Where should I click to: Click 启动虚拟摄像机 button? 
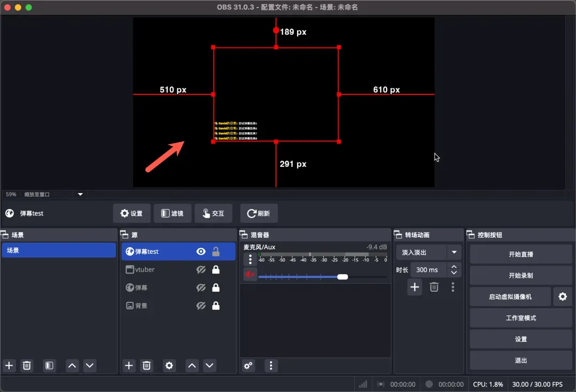click(510, 297)
